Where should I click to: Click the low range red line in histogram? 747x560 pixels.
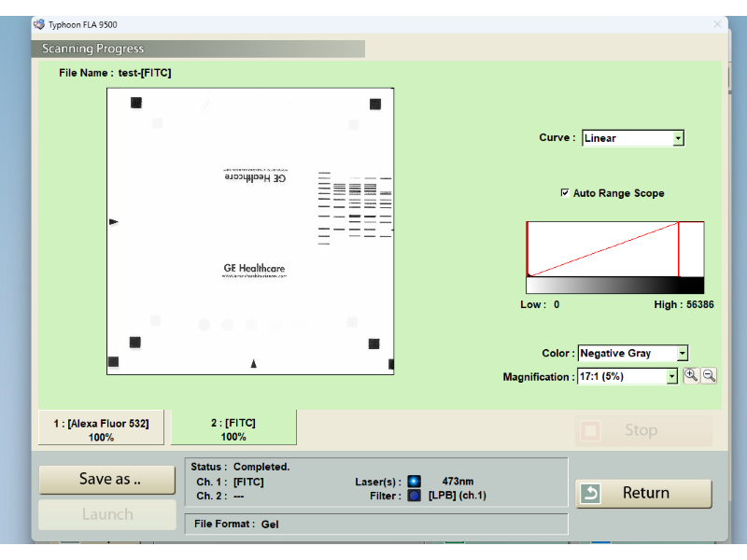[x=528, y=248]
